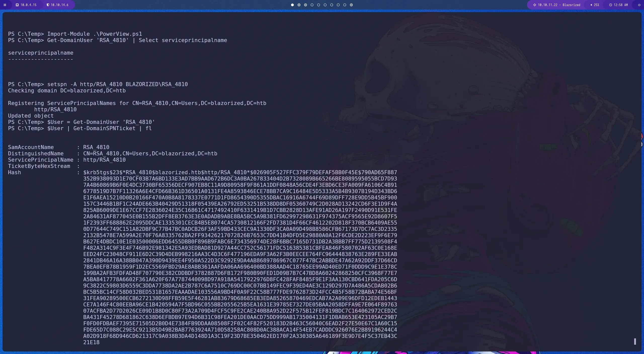Click the small arrow icon on the right edge
Screen dimensions: 644x354
click(x=642, y=145)
